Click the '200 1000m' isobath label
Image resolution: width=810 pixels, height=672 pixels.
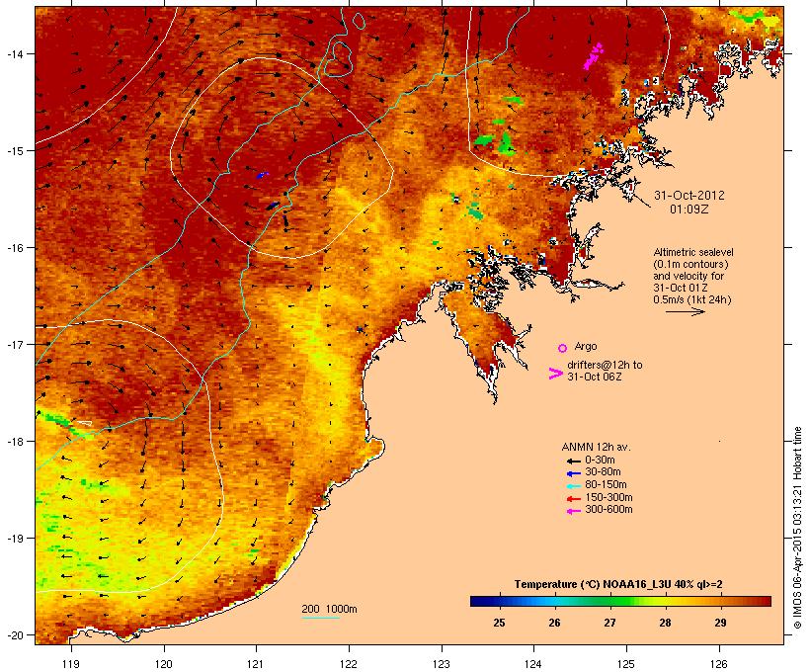point(329,609)
